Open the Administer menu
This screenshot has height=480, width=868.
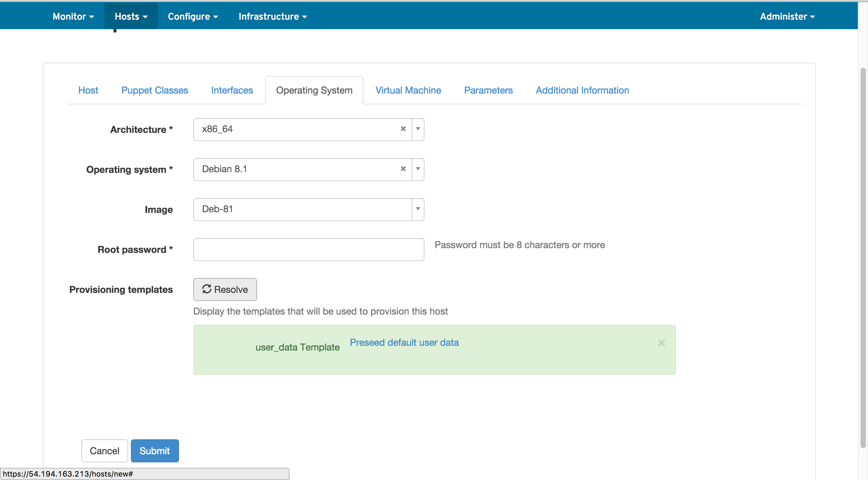(787, 16)
